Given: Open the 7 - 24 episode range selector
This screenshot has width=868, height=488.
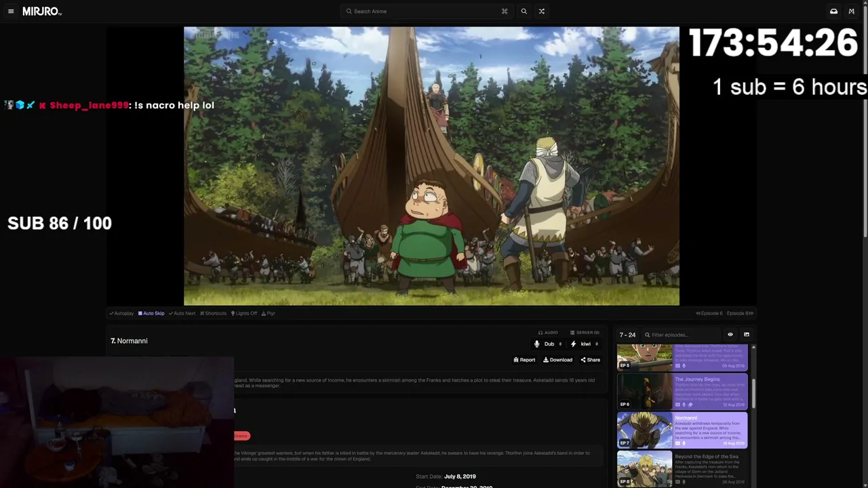Looking at the screenshot, I should (x=627, y=335).
